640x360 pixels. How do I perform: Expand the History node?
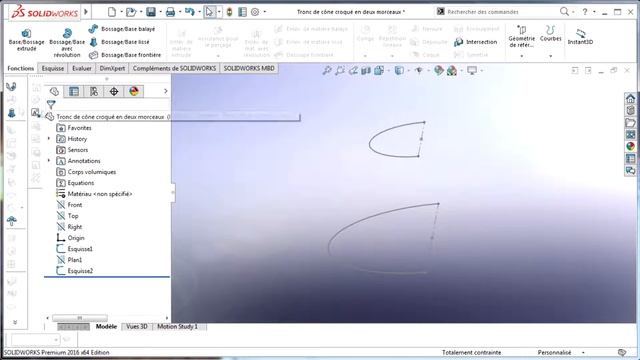[49, 139]
